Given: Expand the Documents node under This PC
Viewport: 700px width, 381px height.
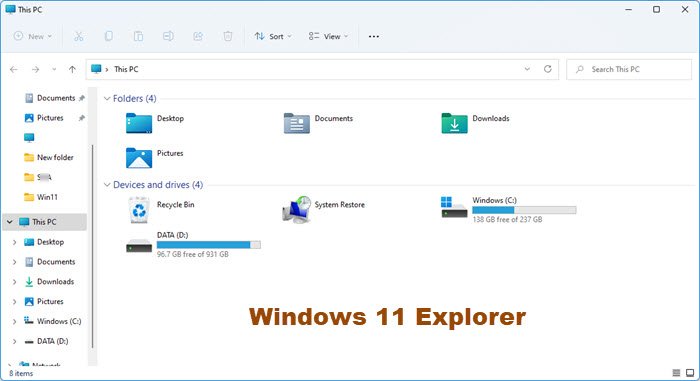Looking at the screenshot, I should point(14,262).
